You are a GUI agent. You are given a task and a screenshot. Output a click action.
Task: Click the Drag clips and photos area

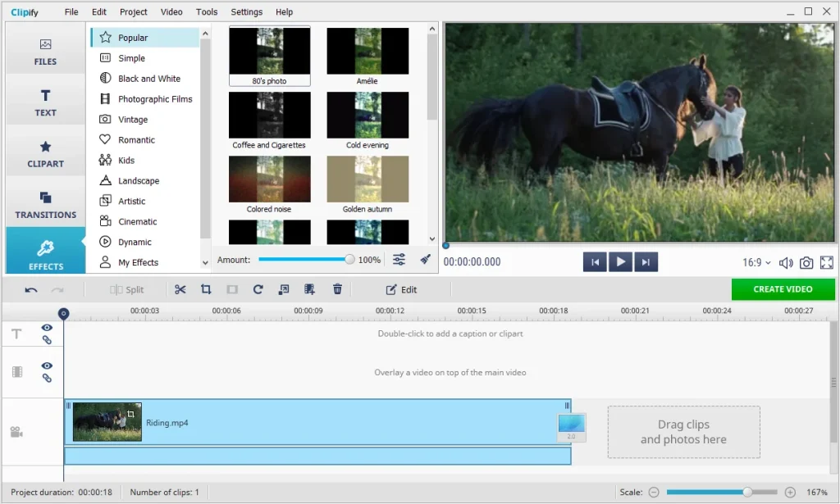683,432
